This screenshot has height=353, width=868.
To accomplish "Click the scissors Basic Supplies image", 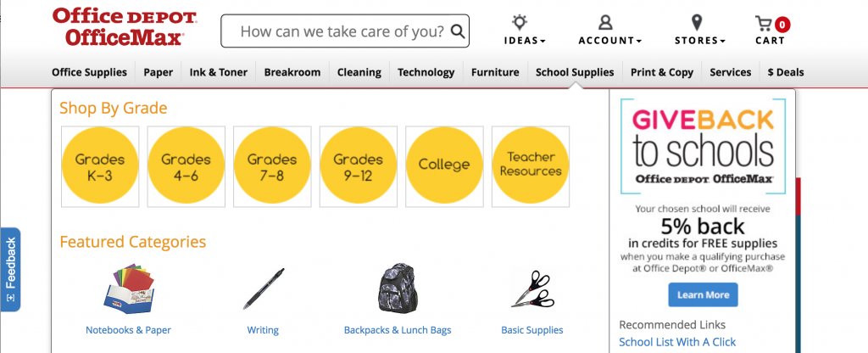I will (532, 289).
